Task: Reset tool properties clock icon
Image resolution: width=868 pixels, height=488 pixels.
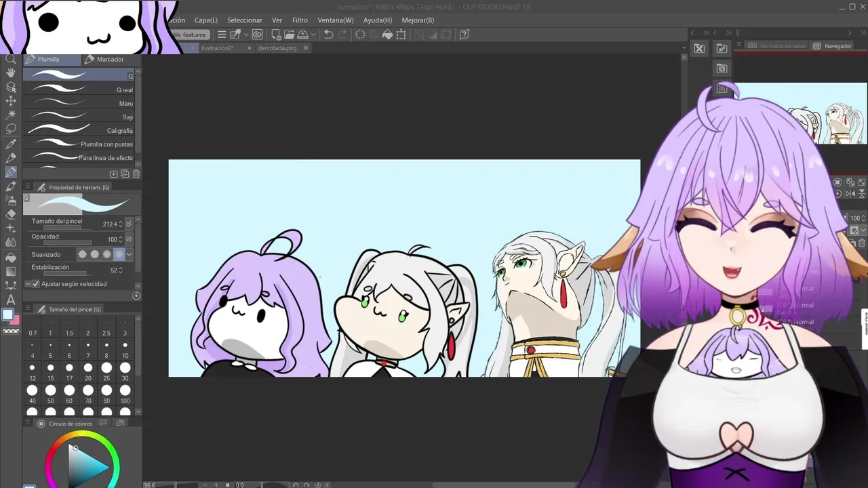Action: 136,296
